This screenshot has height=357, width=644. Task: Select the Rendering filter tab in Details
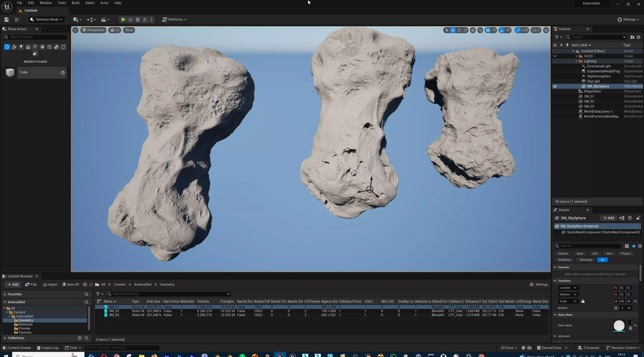tap(564, 260)
